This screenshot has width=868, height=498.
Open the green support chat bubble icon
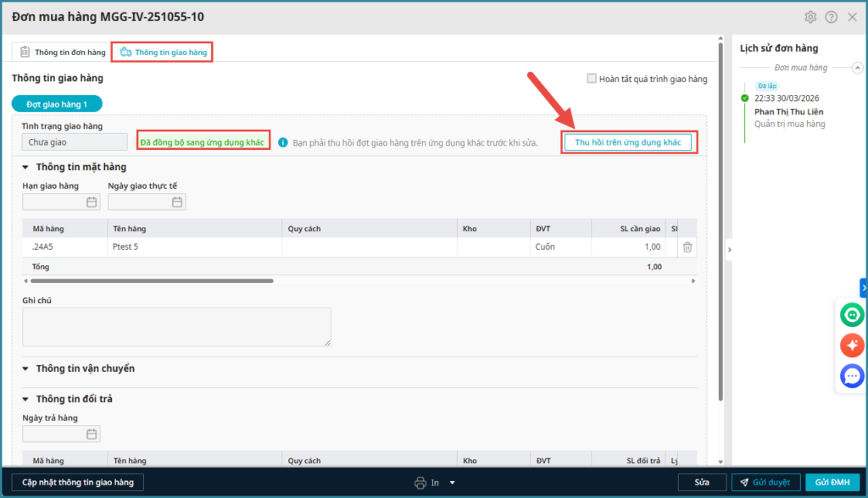[x=852, y=315]
